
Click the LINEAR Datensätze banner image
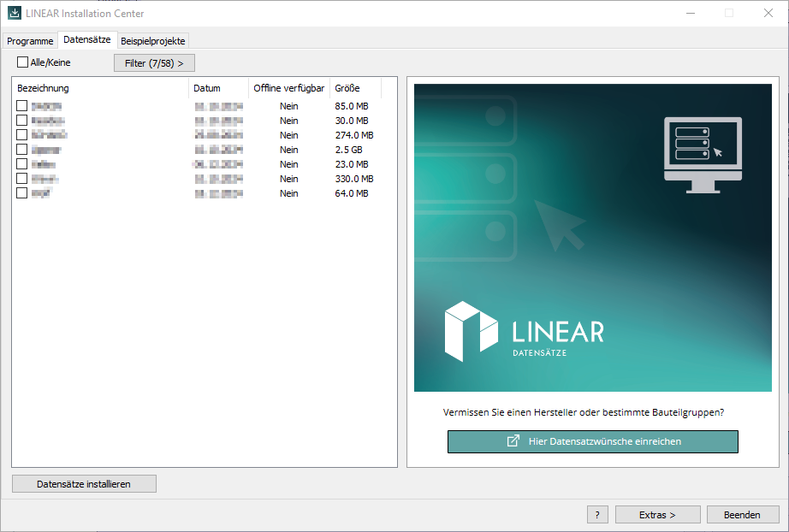[x=593, y=237]
